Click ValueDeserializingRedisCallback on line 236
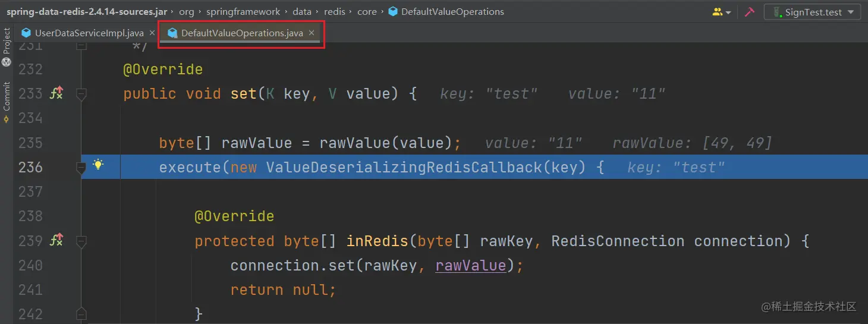The height and width of the screenshot is (324, 868). pyautogui.click(x=404, y=167)
